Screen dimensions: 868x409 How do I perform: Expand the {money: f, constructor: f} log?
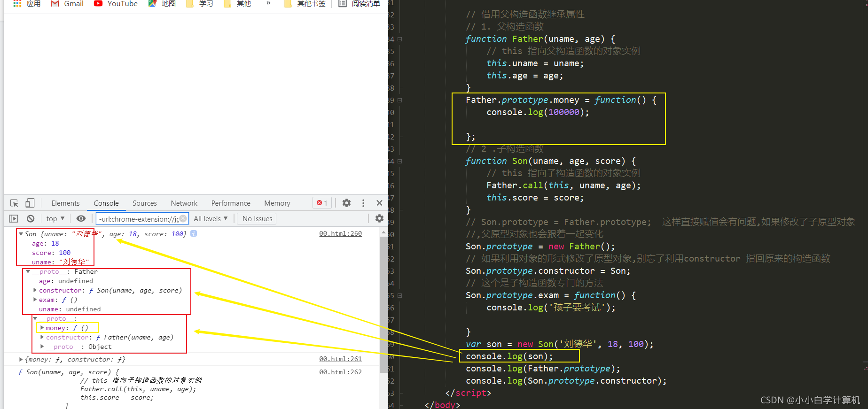[21, 359]
